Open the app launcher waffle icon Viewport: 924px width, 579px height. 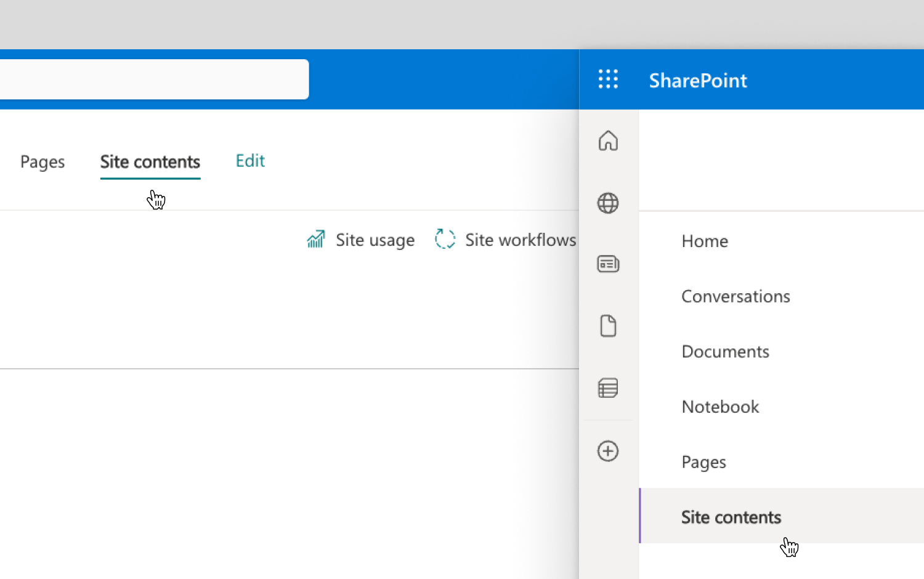[x=608, y=79]
